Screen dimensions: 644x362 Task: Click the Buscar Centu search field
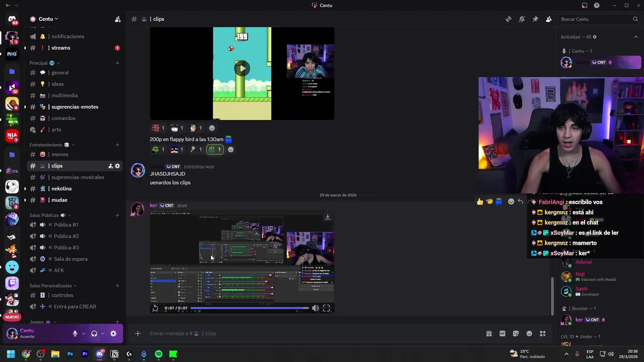(x=599, y=19)
